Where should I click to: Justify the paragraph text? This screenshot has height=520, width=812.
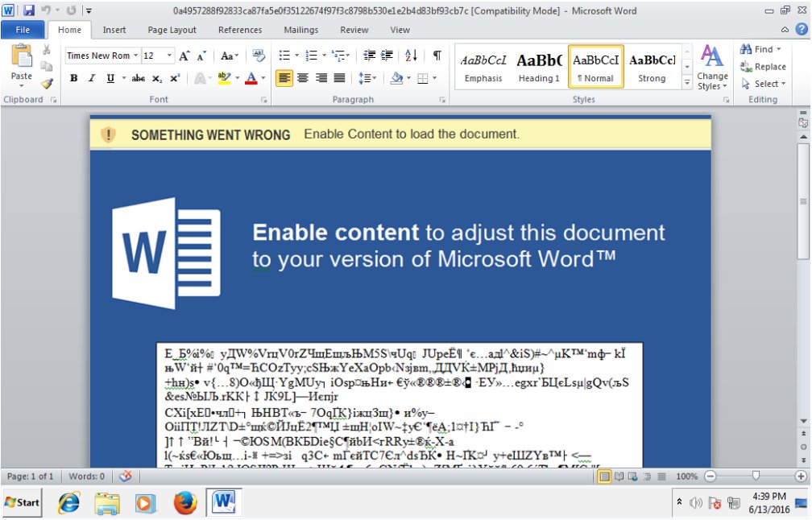tap(339, 78)
